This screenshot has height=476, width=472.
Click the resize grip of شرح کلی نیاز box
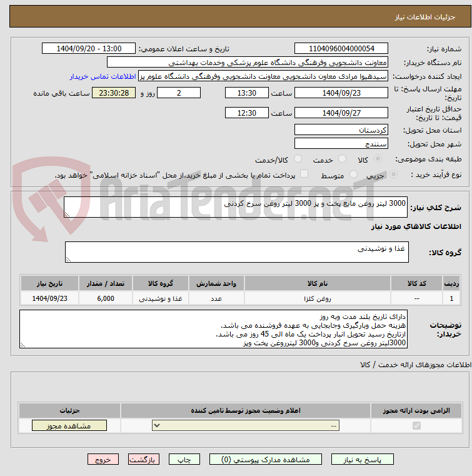[67, 215]
